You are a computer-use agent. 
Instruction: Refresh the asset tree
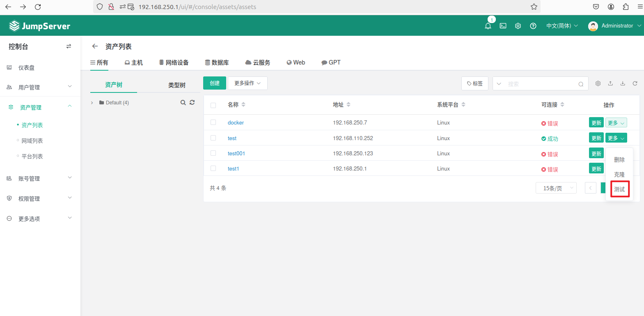click(192, 102)
